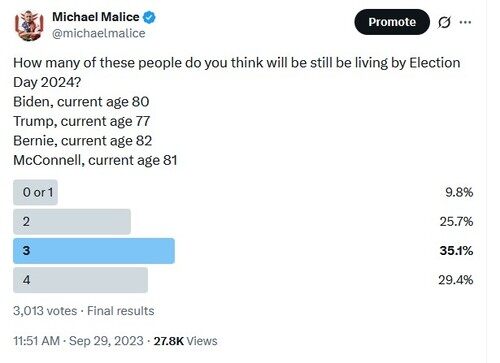The image size is (500, 363).
Task: Select the poll option bar labeled 2
Action: click(72, 222)
